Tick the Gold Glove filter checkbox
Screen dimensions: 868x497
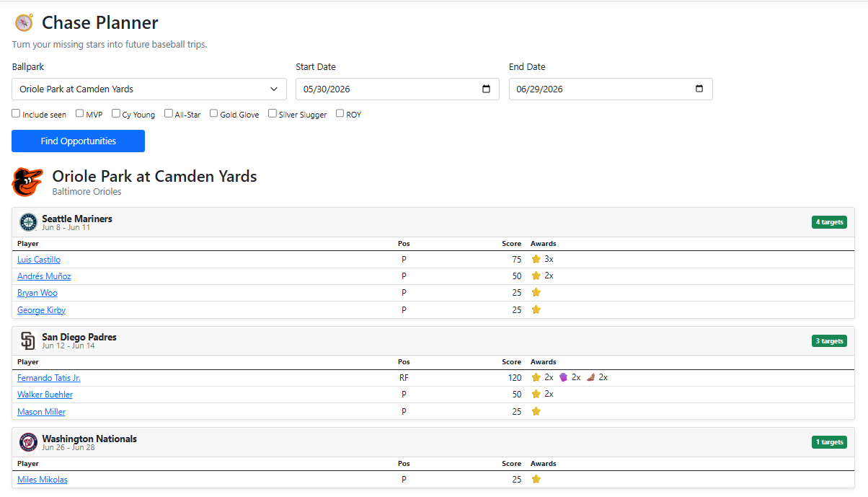click(x=214, y=113)
